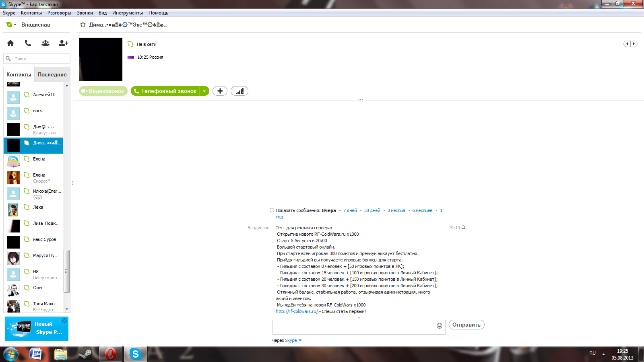Open the Новый Skype promo banner
Image resolution: width=644 pixels, height=362 pixels.
click(x=37, y=329)
